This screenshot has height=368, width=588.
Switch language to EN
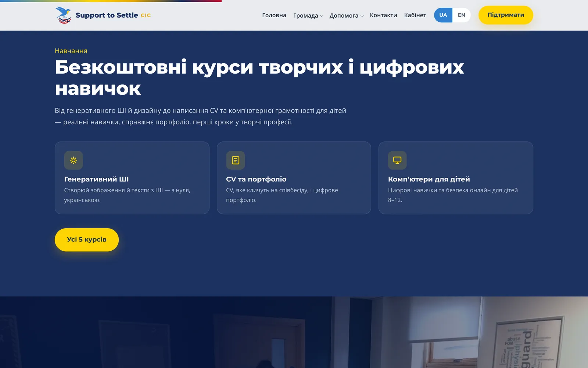(462, 15)
